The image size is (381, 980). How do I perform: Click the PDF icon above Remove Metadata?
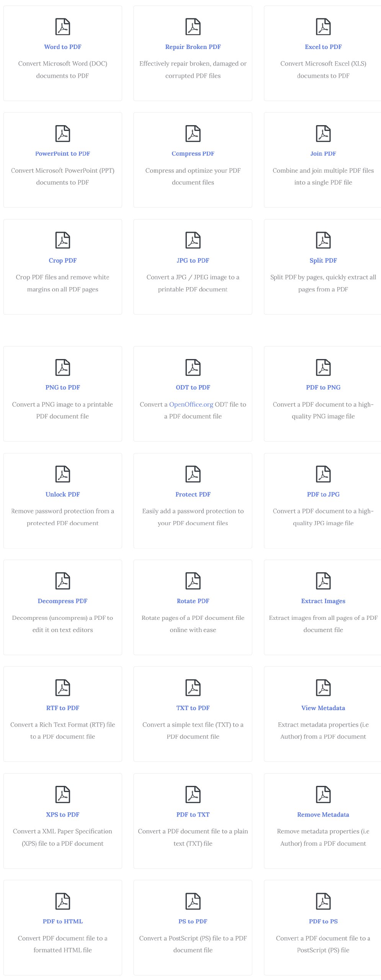[323, 795]
